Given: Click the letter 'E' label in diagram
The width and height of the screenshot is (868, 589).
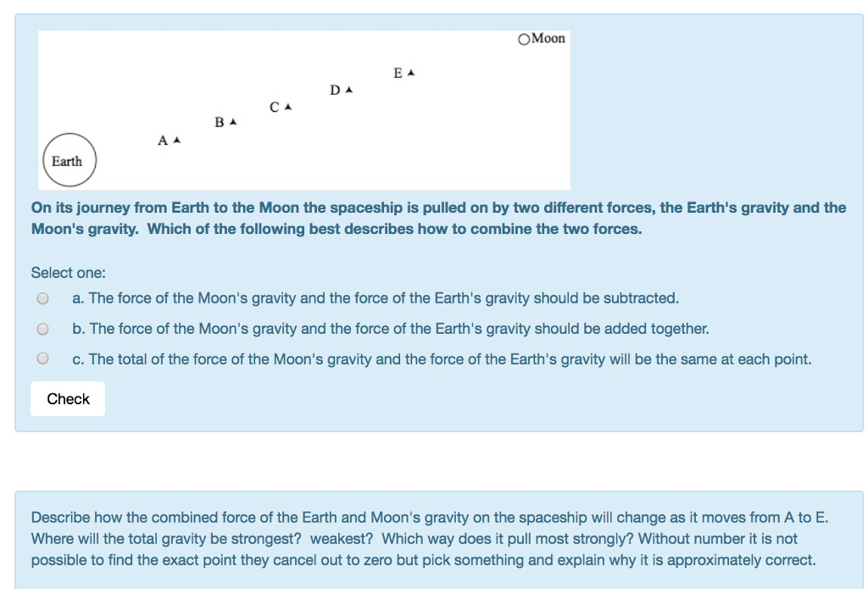Looking at the screenshot, I should 398,73.
